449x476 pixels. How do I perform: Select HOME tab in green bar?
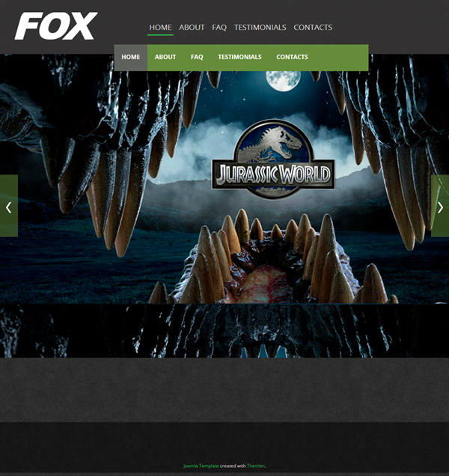[x=131, y=58]
